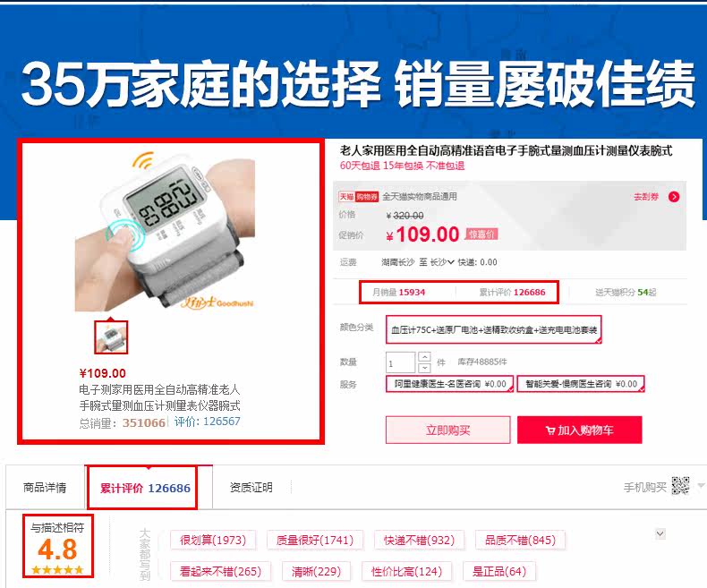The height and width of the screenshot is (588, 707).
Task: Click the red arrow circle beside 去刮券
Action: click(674, 197)
